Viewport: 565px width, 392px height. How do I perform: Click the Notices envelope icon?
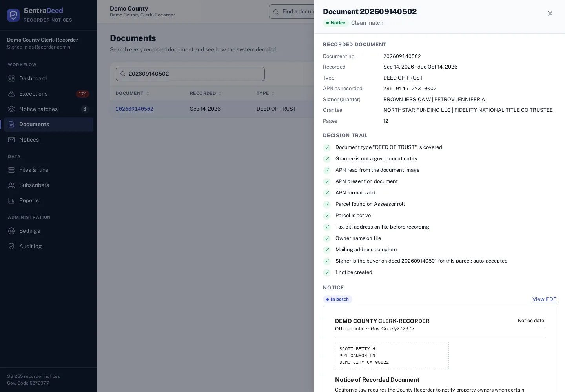point(11,140)
